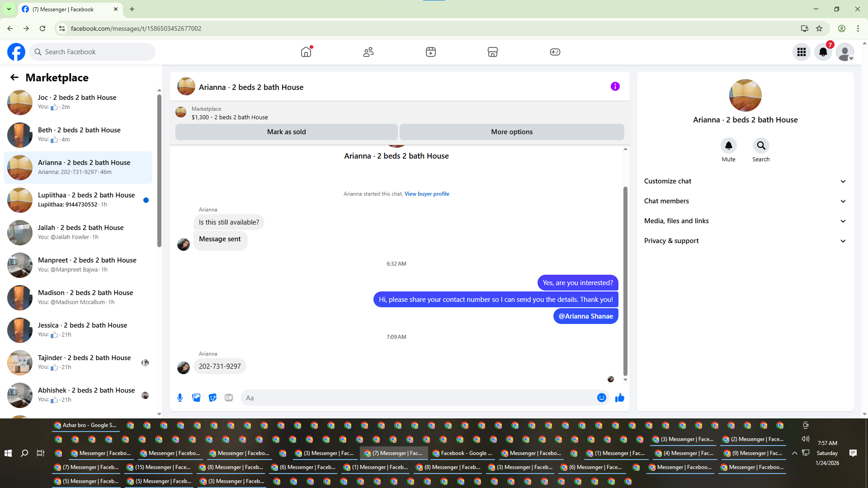Open the Facebook apps grid menu
Viewport: 868px width, 488px height.
802,52
